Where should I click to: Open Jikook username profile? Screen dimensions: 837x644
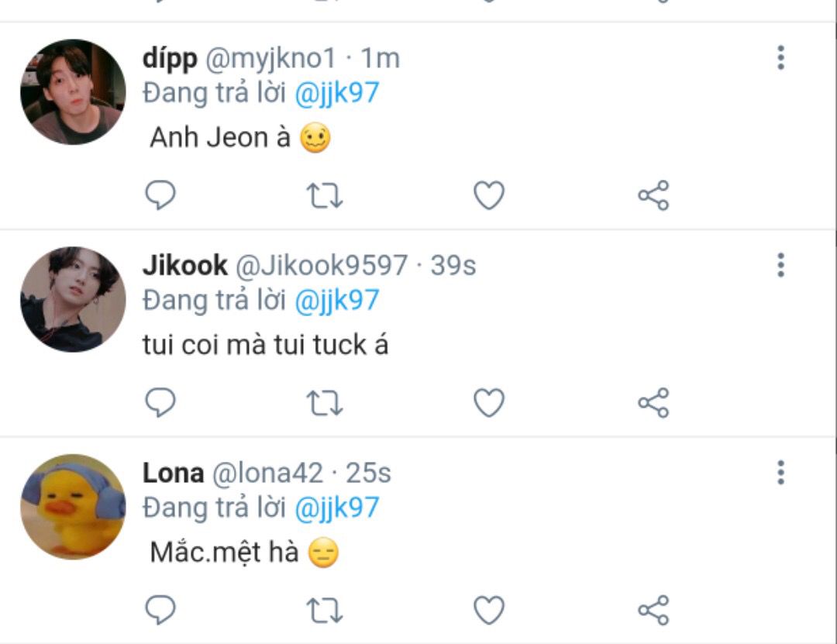[184, 265]
